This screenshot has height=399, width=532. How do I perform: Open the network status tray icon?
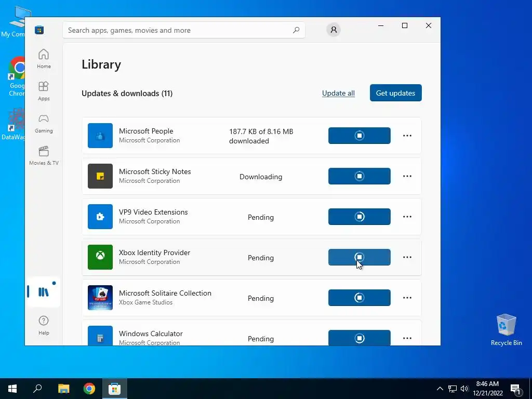coord(453,389)
